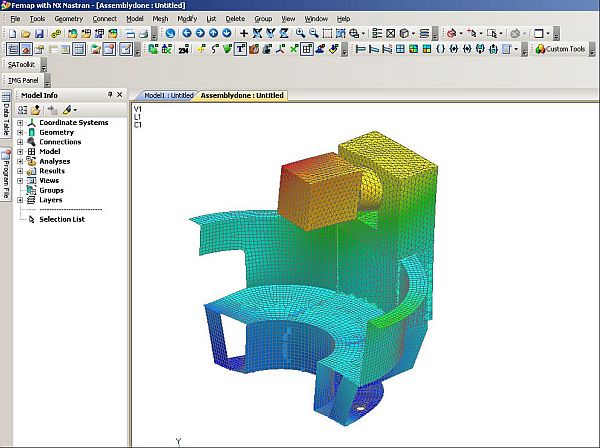
Task: Rotate the view right with the right arrow
Action: point(200,33)
